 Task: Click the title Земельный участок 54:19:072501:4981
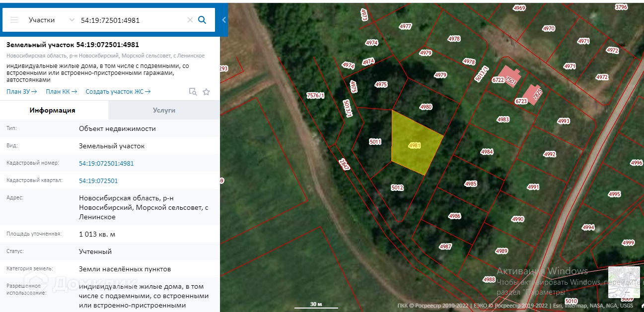point(72,45)
